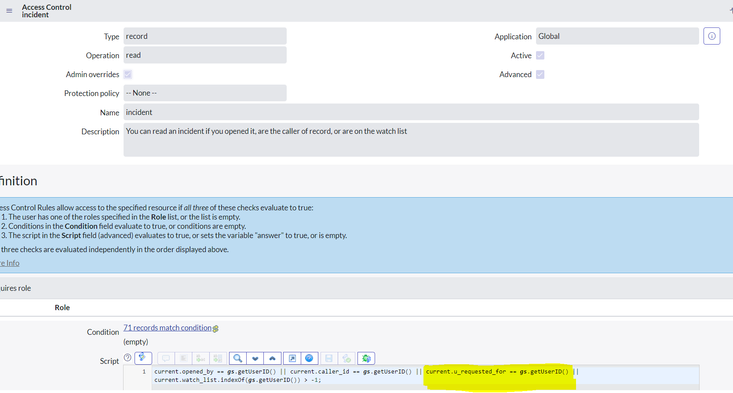Open the Operation dropdown showing read
This screenshot has width=733, height=393.
(205, 55)
